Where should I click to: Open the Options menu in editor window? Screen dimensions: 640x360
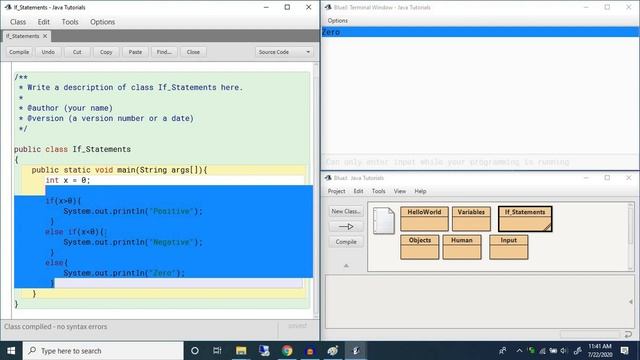click(102, 22)
